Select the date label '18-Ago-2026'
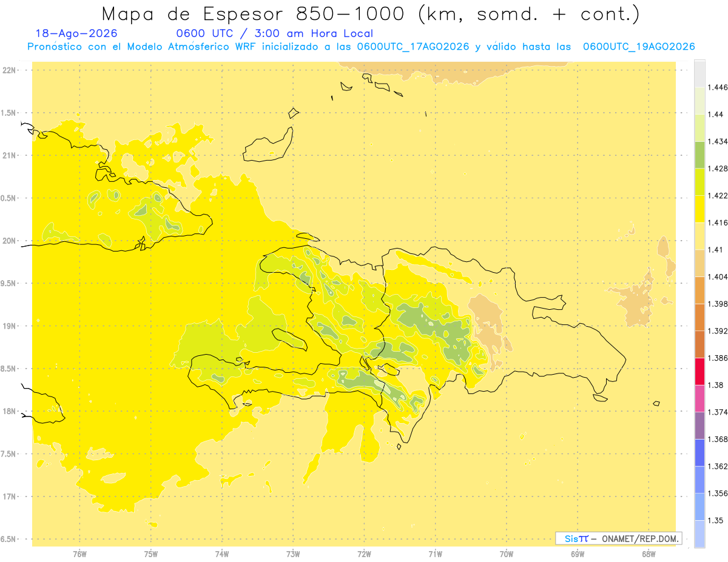Image resolution: width=728 pixels, height=562 pixels. click(76, 33)
